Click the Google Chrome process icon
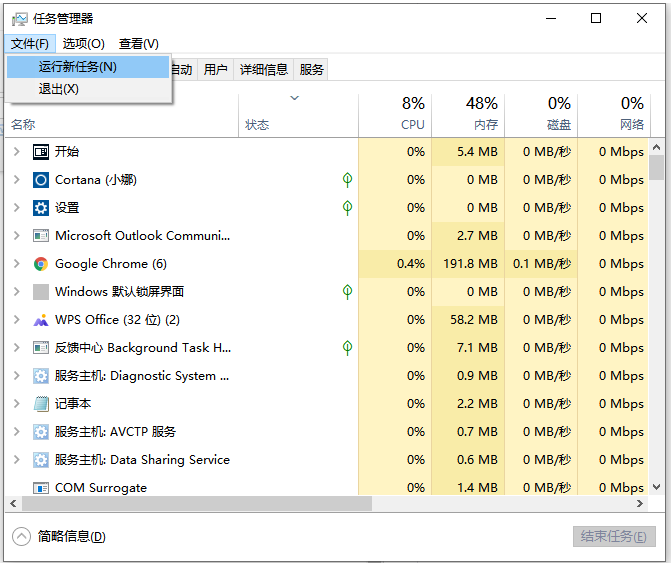 [x=41, y=264]
